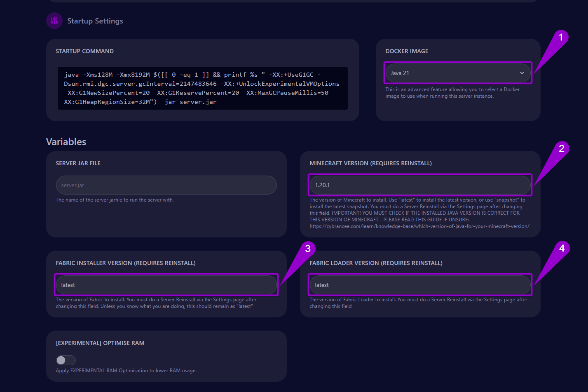Click the Fabric Loader Version latest field

click(420, 285)
